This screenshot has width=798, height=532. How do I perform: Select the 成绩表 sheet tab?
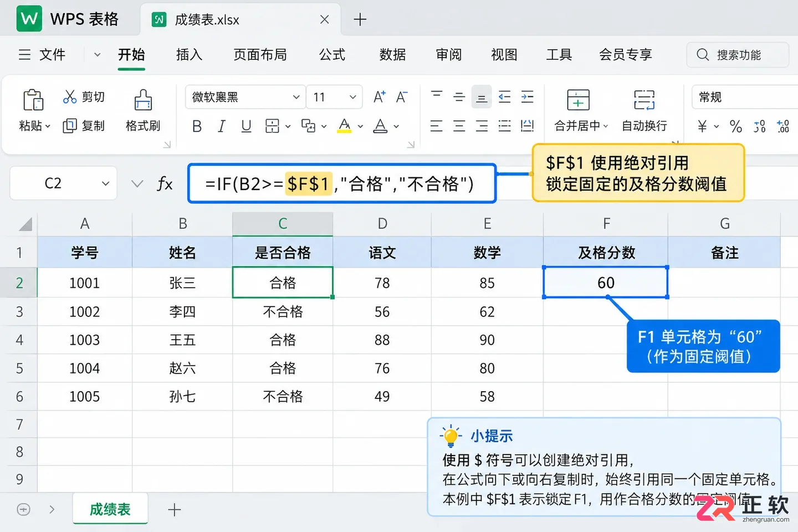[x=110, y=509]
